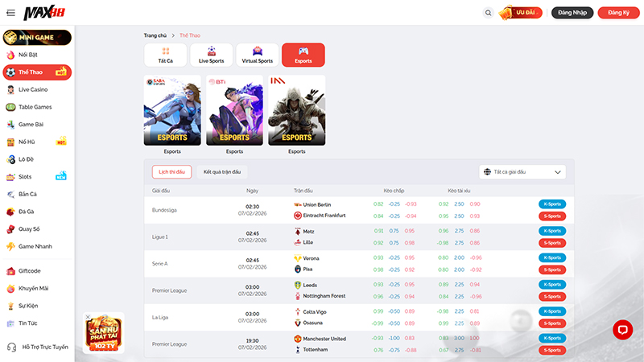Open Quay Số from sidebar
Viewport: 644px width, 362px height.
coord(37,229)
